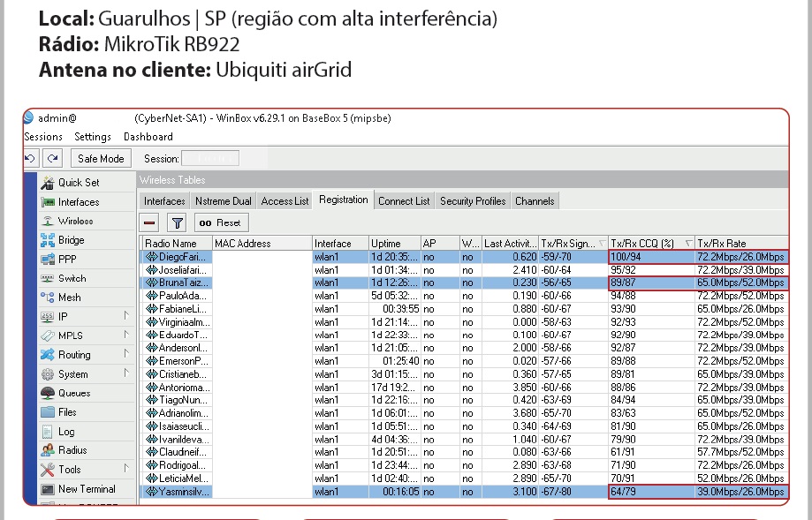Open the New Terminal icon
Image resolution: width=812 pixels, height=520 pixels.
tap(48, 489)
